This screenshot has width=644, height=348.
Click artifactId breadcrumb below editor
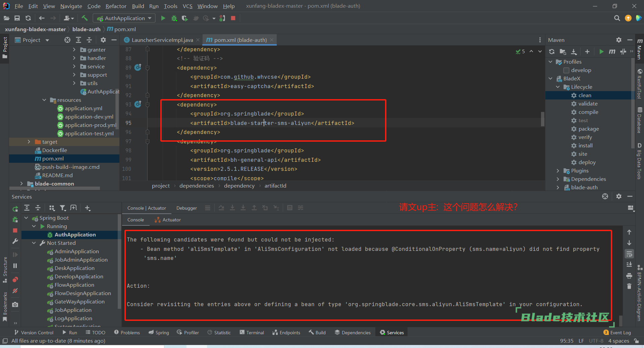pyautogui.click(x=275, y=186)
